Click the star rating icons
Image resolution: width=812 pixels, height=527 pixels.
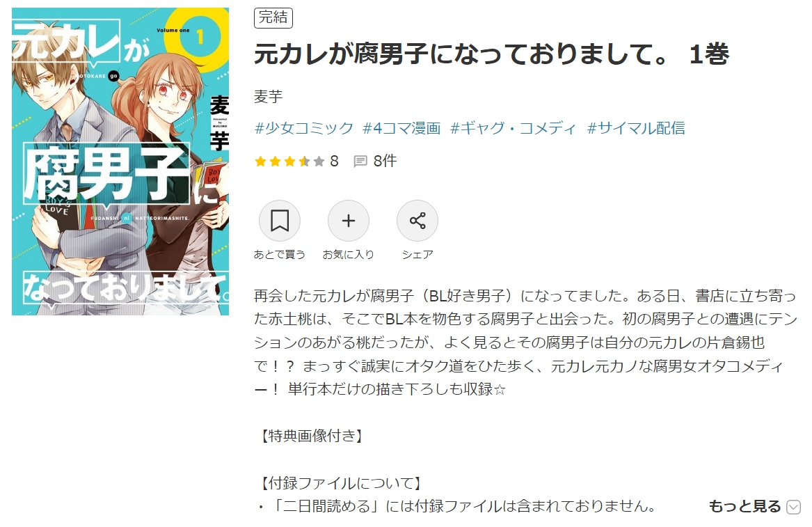click(289, 161)
